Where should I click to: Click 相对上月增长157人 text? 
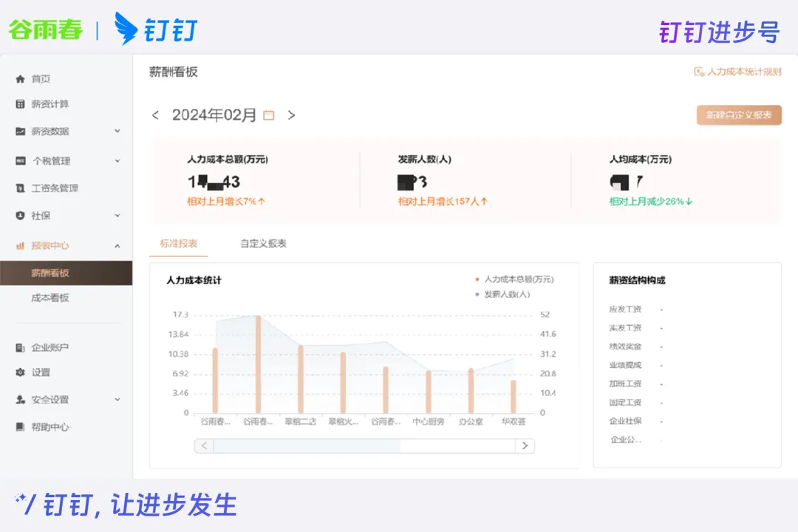point(443,202)
